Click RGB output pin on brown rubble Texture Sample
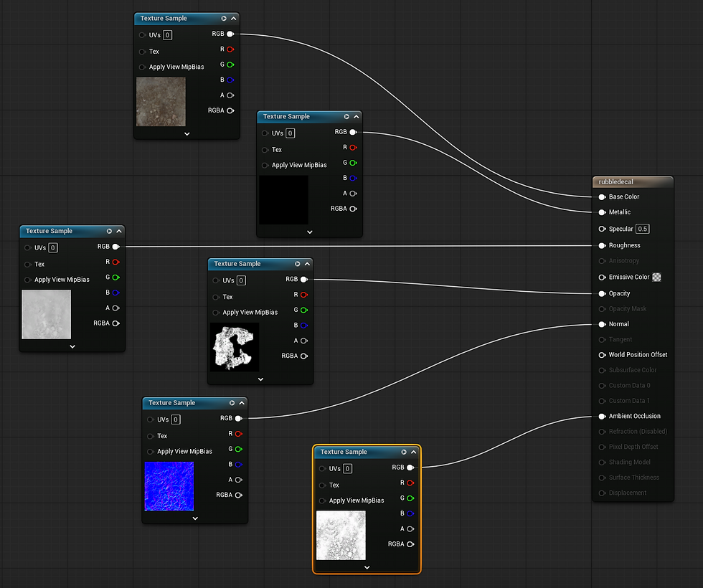The width and height of the screenshot is (703, 588). (x=230, y=34)
